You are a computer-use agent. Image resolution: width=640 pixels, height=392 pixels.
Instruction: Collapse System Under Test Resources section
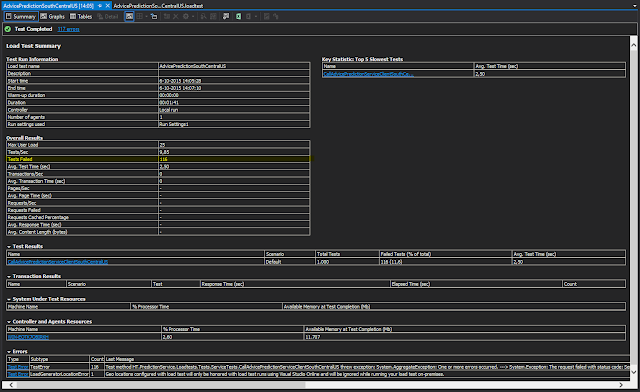coord(9,299)
